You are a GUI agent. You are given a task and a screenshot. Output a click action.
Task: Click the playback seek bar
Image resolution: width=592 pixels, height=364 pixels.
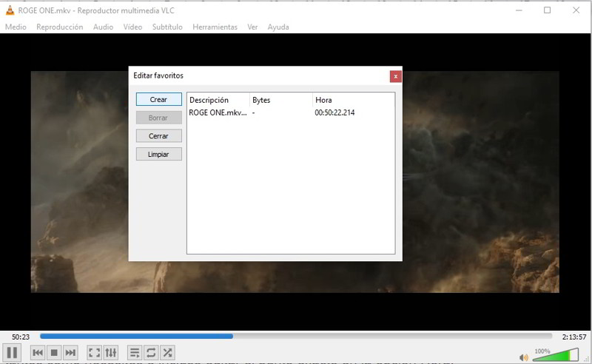pos(296,337)
